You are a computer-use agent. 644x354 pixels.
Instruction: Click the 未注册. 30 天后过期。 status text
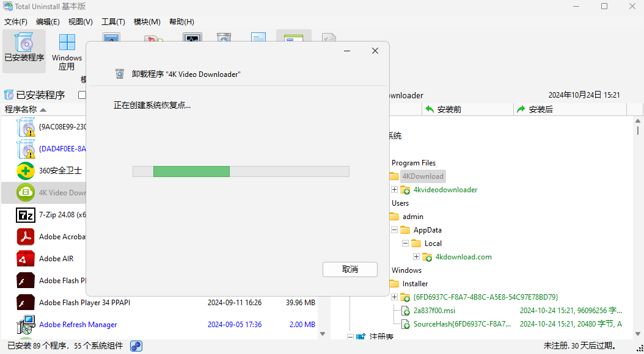[580, 346]
